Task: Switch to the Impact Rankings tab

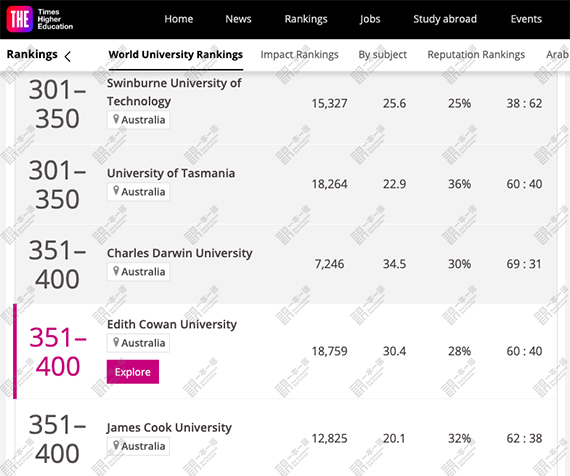Action: pyautogui.click(x=299, y=55)
